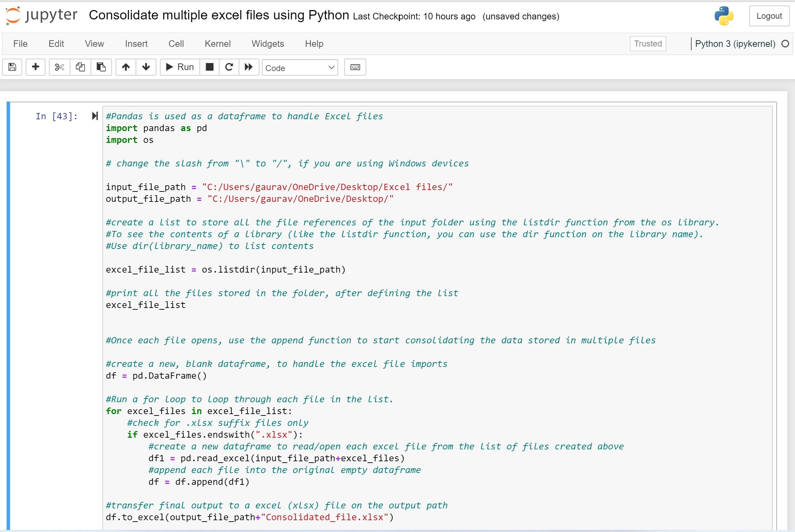
Task: Restart the kernel using restart icon
Action: (x=229, y=67)
